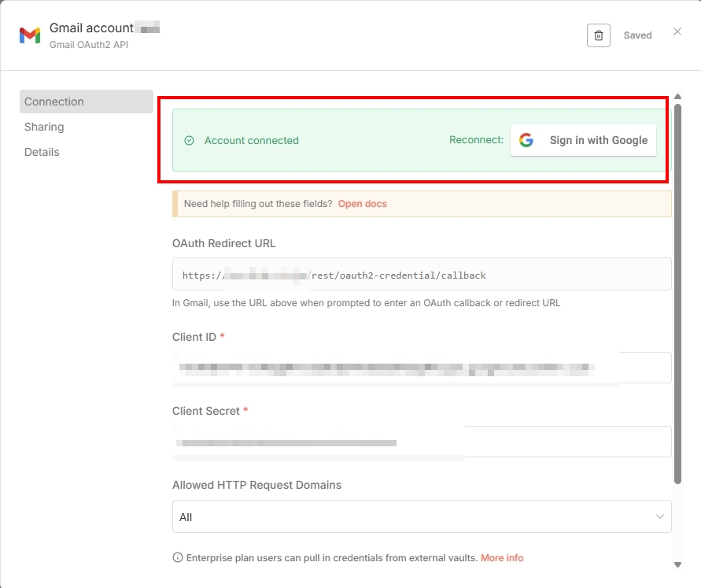701x588 pixels.
Task: Click the Sign in with Google button
Action: click(x=584, y=140)
